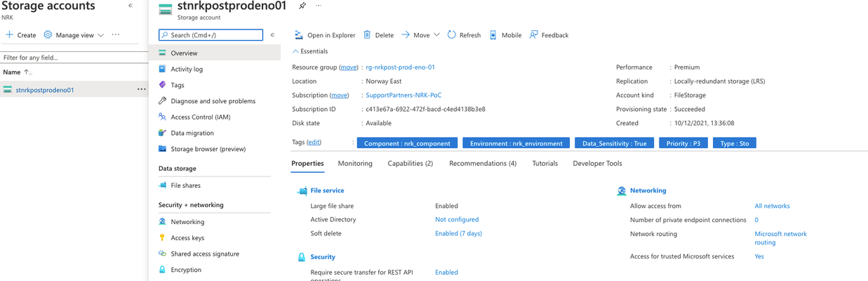Click the Access keys key icon
The image size is (868, 281).
(x=163, y=237)
